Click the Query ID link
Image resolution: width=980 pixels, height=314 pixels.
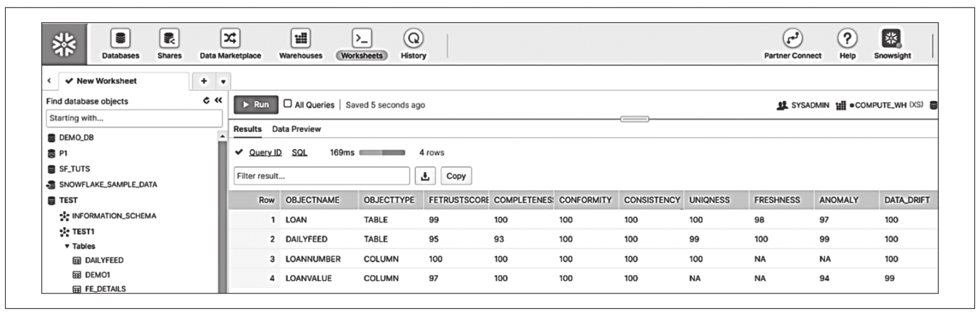point(265,153)
